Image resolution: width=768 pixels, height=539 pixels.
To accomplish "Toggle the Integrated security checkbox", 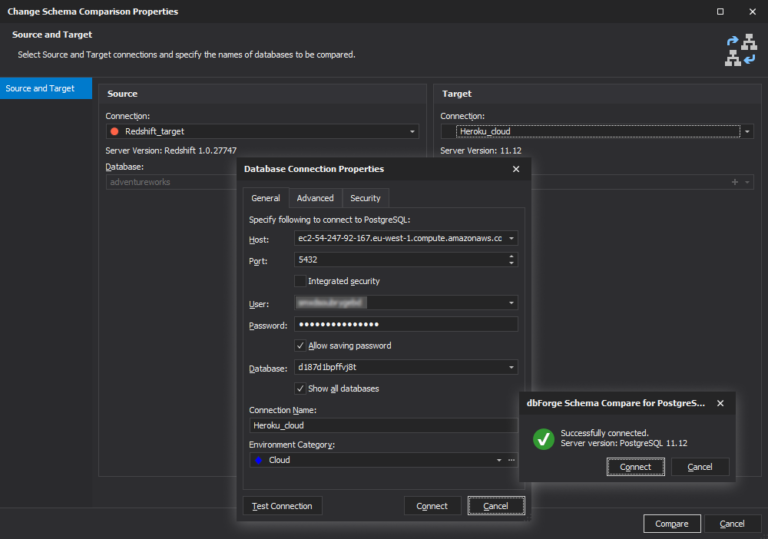I will 301,281.
